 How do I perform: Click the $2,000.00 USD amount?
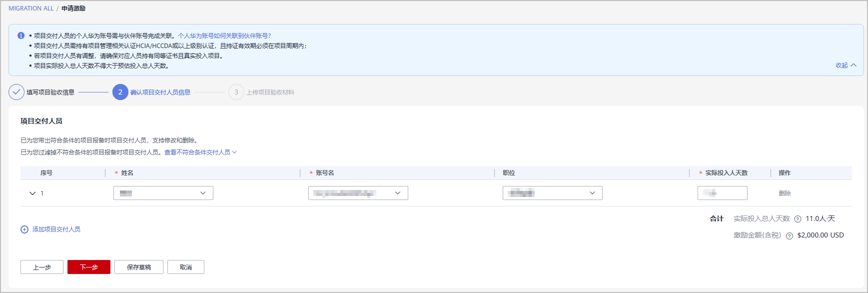point(821,235)
